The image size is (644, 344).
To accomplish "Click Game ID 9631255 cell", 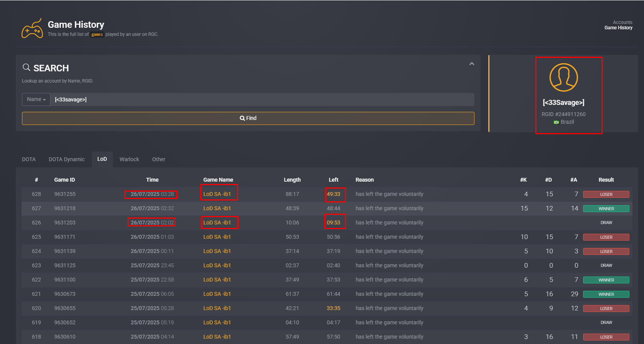I will pos(65,194).
